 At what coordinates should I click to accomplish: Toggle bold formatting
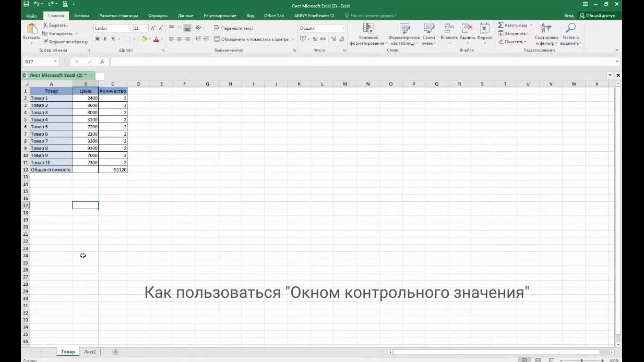tap(97, 39)
